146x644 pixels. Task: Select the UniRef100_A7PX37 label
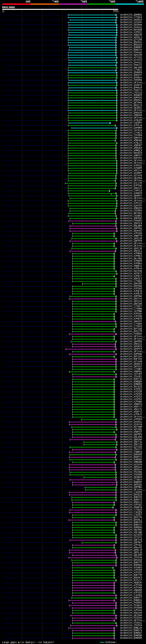[x=131, y=203]
